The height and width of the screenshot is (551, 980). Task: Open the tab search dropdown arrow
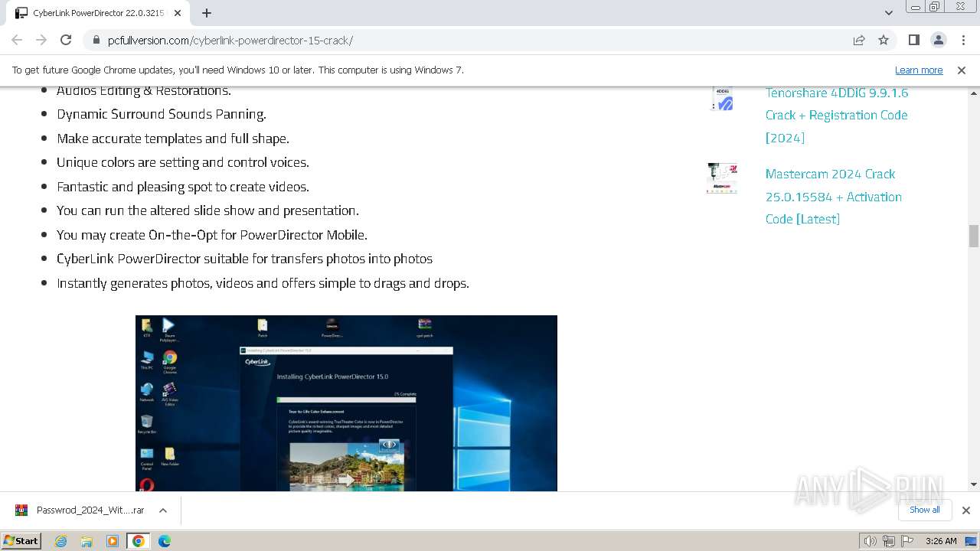click(x=889, y=13)
